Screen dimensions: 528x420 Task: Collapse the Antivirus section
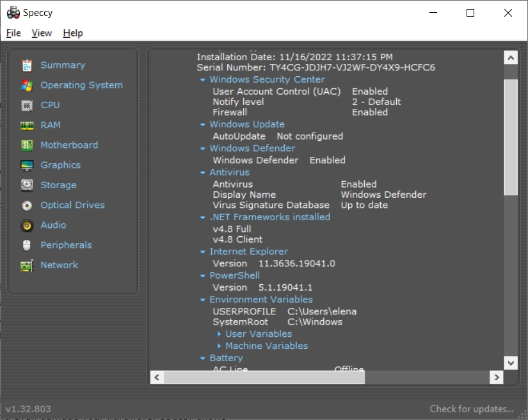tap(203, 172)
